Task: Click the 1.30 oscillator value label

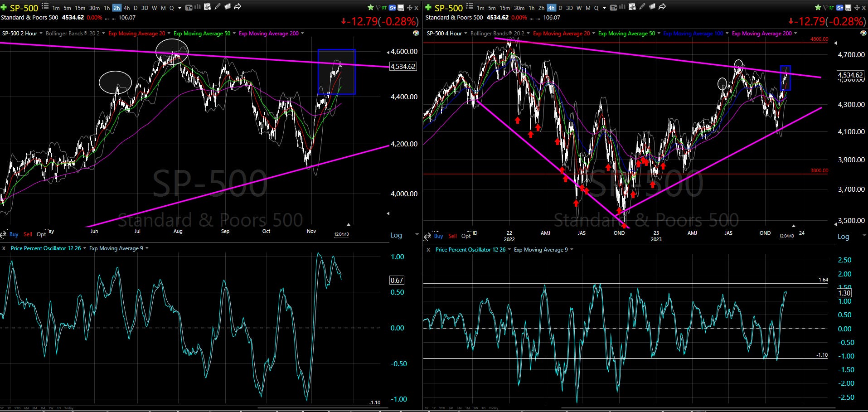Action: coord(844,293)
